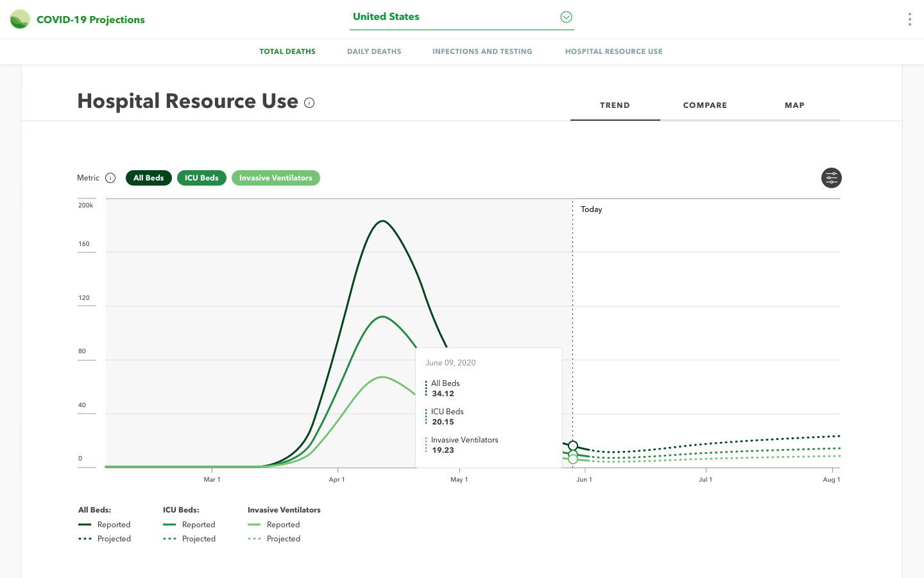
Task: Open the INFECTIONS AND TESTING section
Action: [x=482, y=51]
